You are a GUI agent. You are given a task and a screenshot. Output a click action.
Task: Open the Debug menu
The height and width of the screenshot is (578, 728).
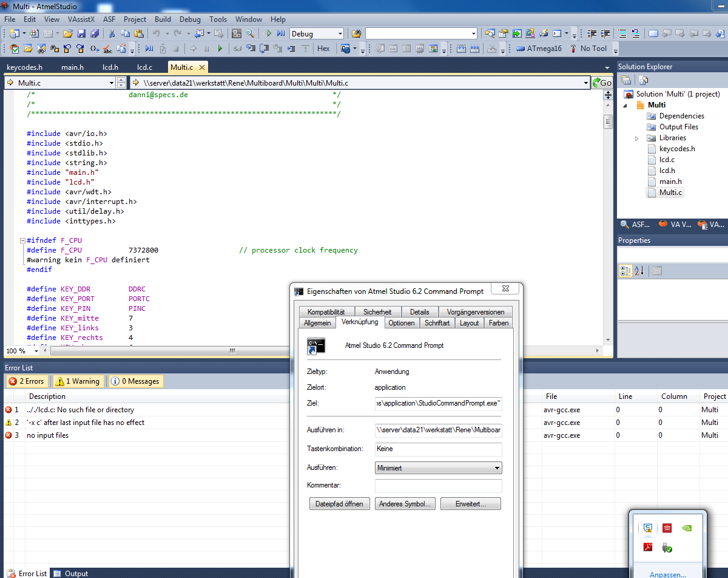(190, 19)
